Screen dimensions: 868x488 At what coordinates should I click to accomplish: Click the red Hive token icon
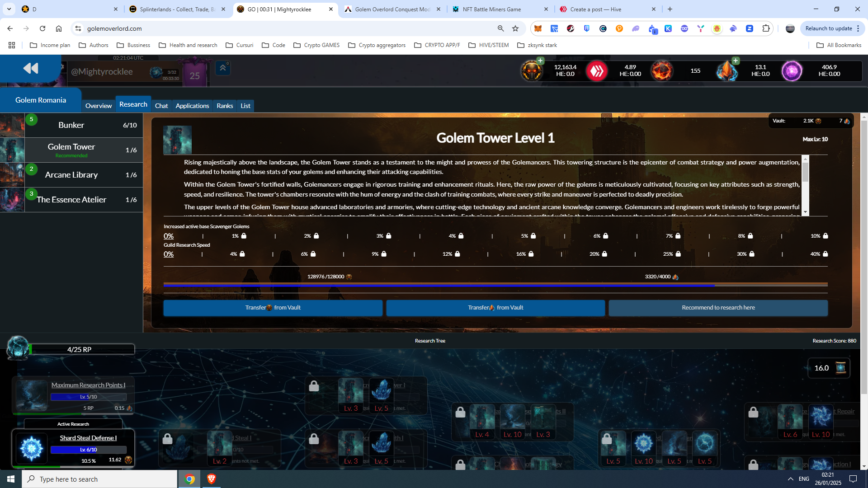[x=597, y=71]
